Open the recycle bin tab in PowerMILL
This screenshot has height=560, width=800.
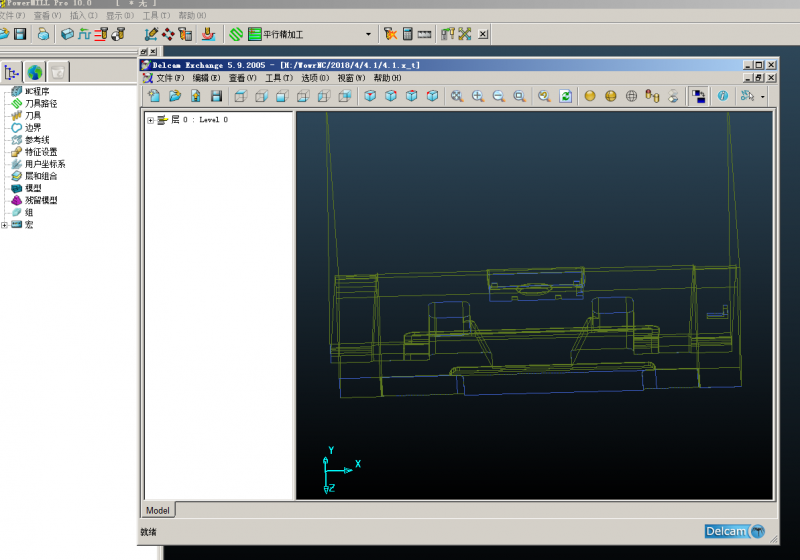58,72
